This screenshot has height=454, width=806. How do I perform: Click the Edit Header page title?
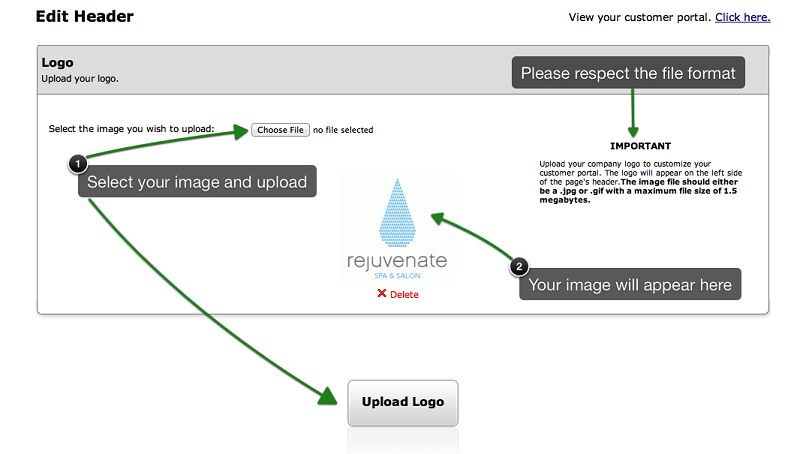coord(84,16)
